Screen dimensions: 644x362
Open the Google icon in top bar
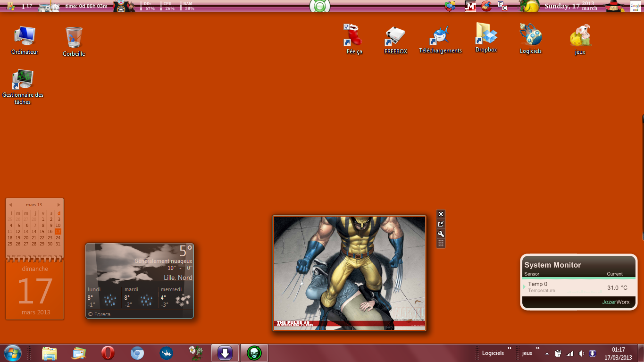coord(636,6)
